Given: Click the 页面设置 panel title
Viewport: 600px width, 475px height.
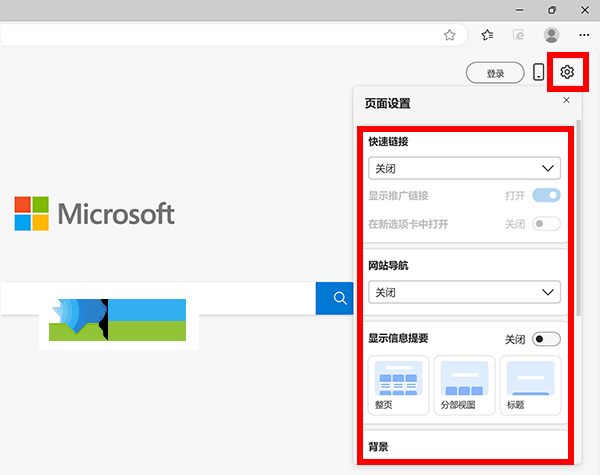Looking at the screenshot, I should click(387, 103).
